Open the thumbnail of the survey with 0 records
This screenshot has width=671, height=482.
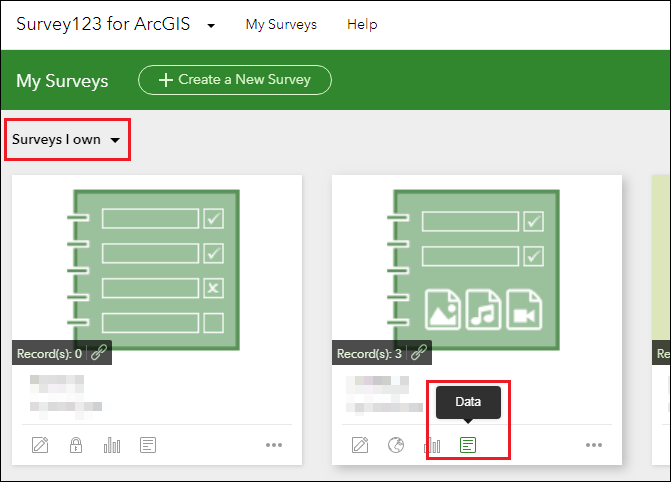pyautogui.click(x=157, y=270)
